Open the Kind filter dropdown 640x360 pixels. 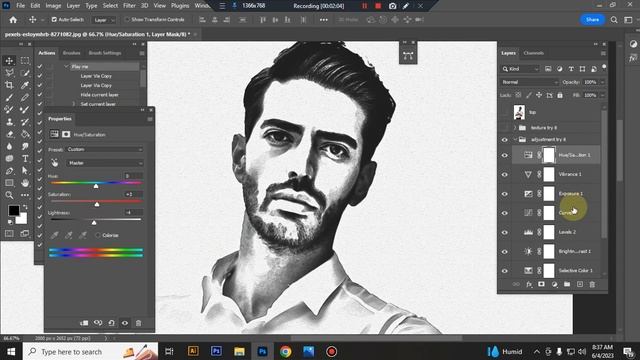pos(521,69)
